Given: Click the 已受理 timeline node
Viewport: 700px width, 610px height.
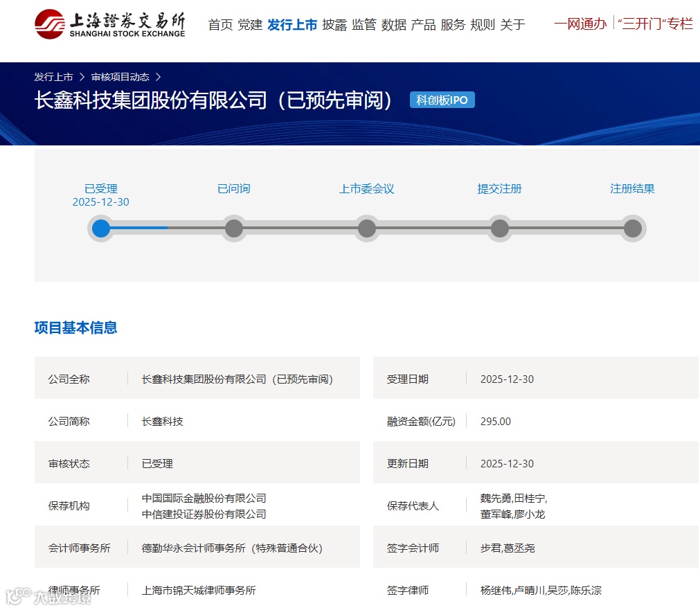Looking at the screenshot, I should [x=101, y=228].
